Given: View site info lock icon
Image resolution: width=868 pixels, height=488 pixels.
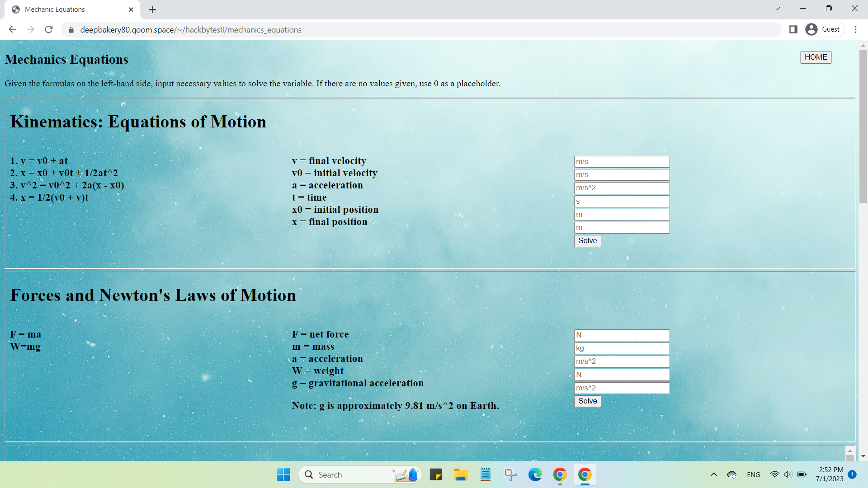Looking at the screenshot, I should [x=71, y=30].
